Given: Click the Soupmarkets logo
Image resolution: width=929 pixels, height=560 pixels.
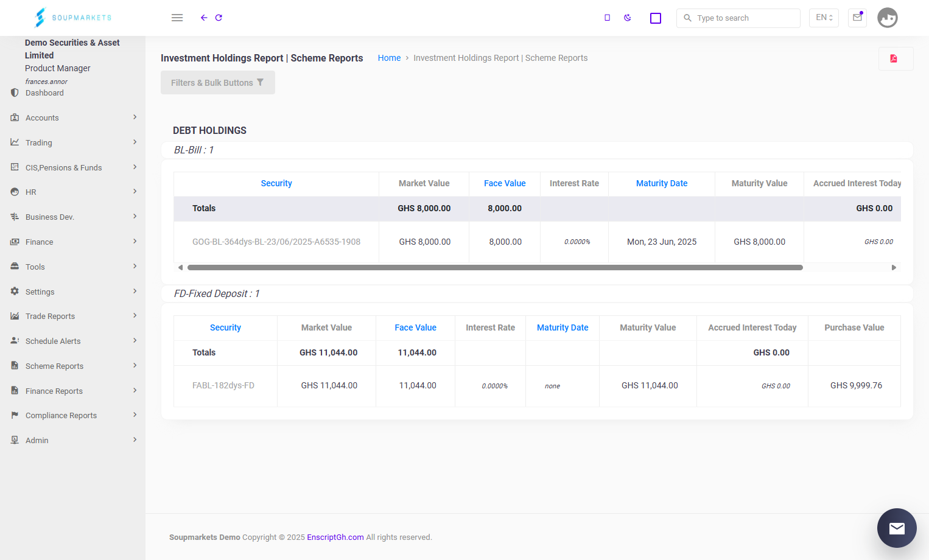Looking at the screenshot, I should pos(73,18).
